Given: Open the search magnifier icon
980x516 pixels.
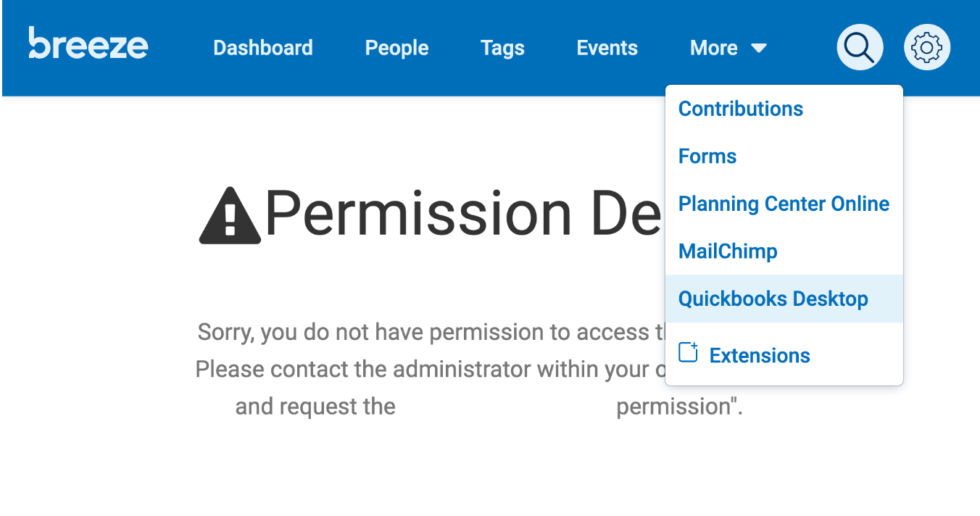Looking at the screenshot, I should (x=860, y=47).
